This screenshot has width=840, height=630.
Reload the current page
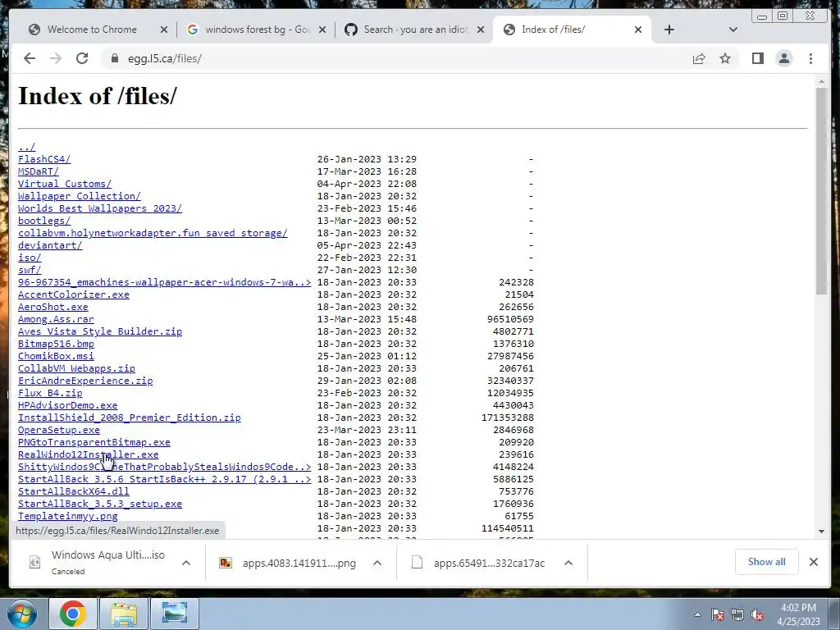(82, 58)
